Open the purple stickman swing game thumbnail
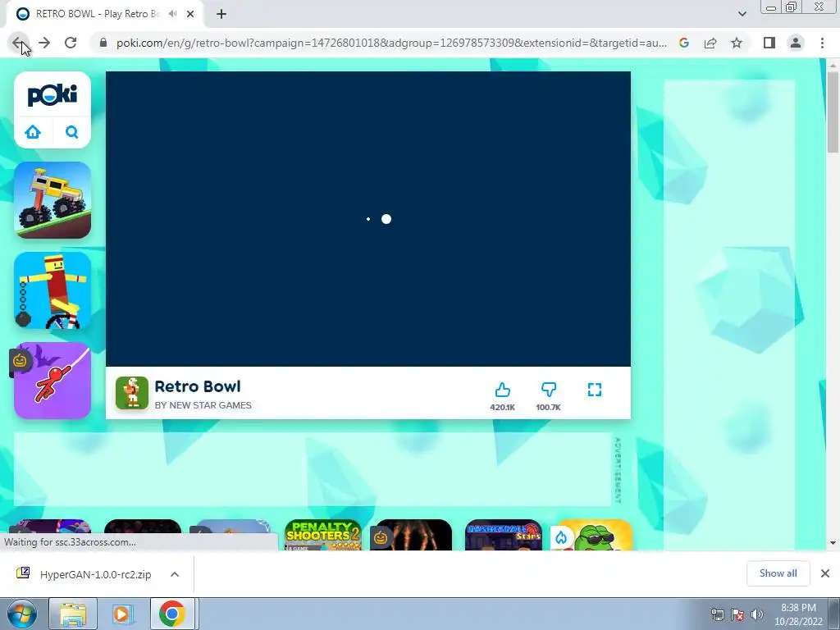The width and height of the screenshot is (840, 630). 52,381
